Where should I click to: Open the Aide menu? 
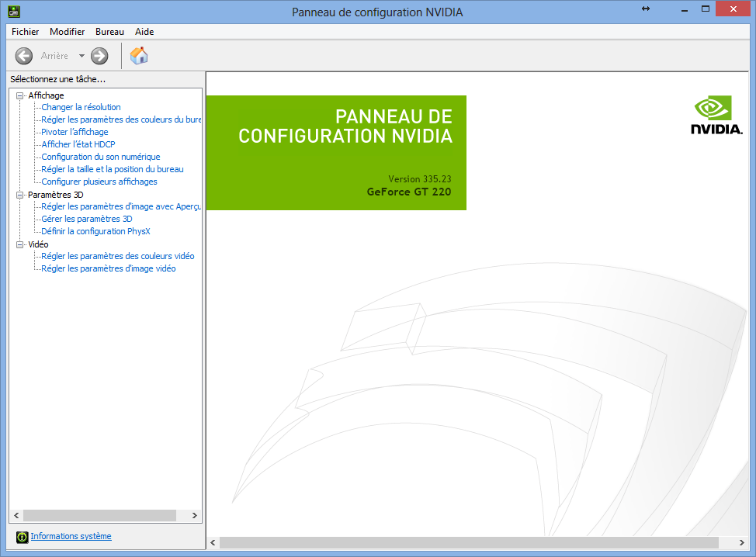pyautogui.click(x=144, y=32)
